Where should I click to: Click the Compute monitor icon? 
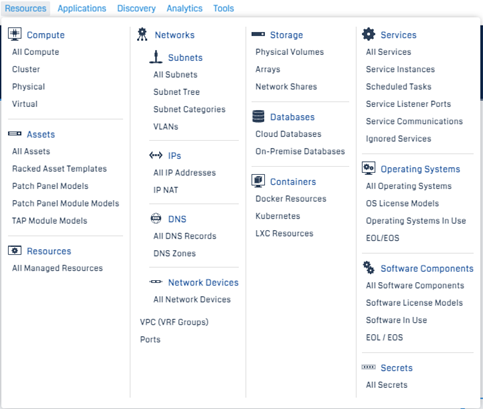pyautogui.click(x=15, y=34)
